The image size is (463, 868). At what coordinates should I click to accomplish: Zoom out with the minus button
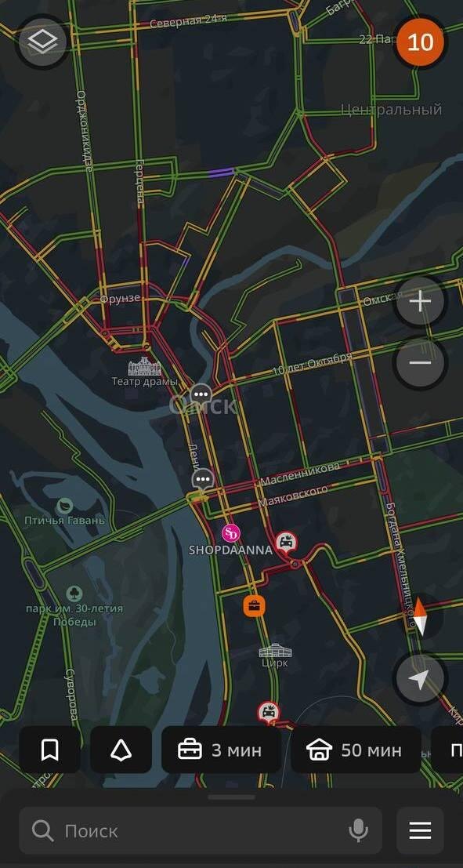tap(421, 363)
